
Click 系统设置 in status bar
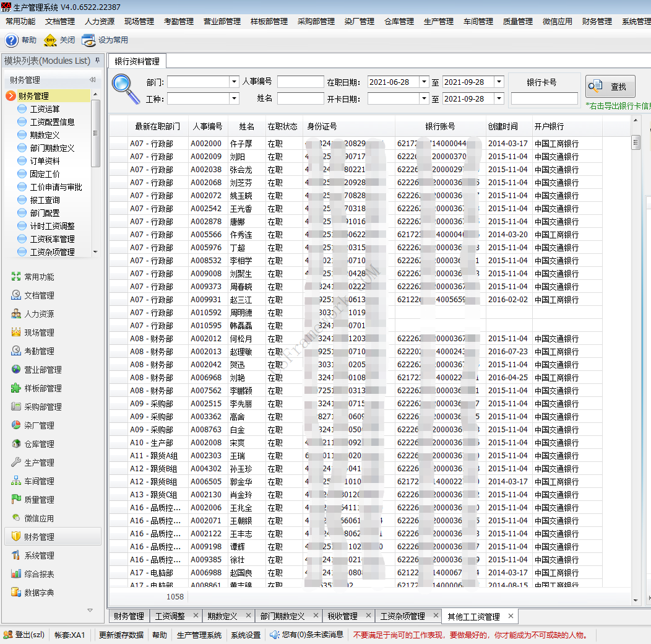[246, 635]
